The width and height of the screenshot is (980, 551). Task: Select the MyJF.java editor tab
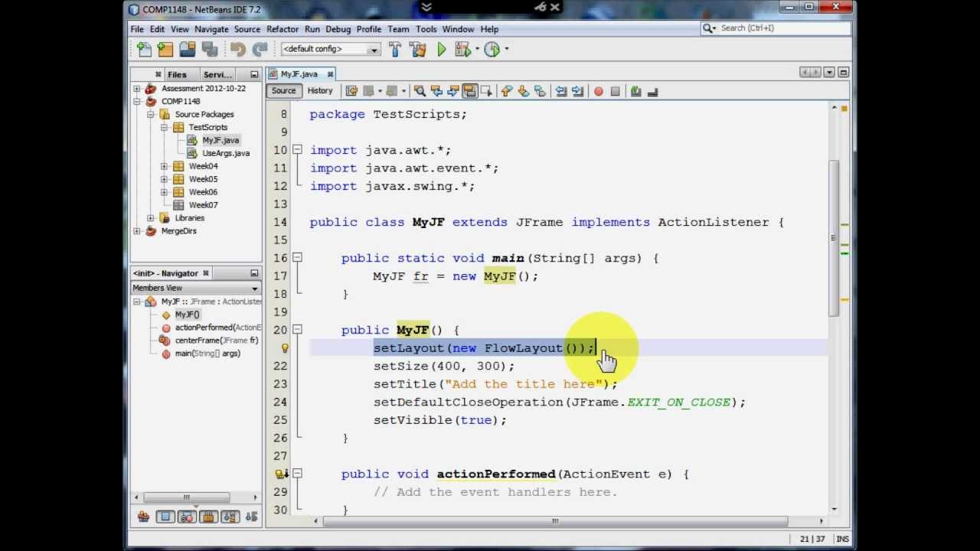pos(299,74)
